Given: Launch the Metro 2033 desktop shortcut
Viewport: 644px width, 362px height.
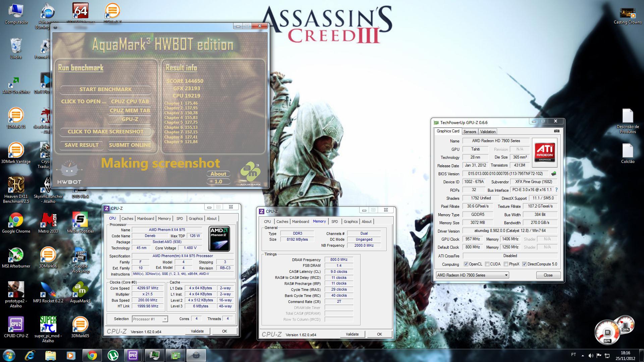Looking at the screenshot, I should [48, 223].
